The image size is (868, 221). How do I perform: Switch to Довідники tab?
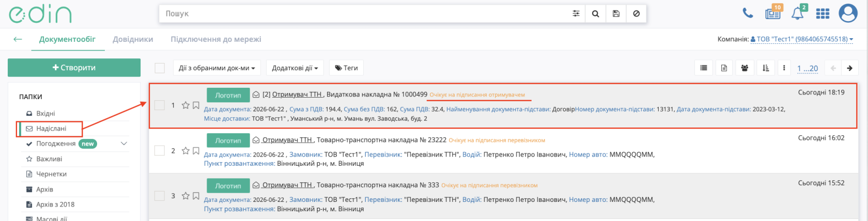[133, 39]
